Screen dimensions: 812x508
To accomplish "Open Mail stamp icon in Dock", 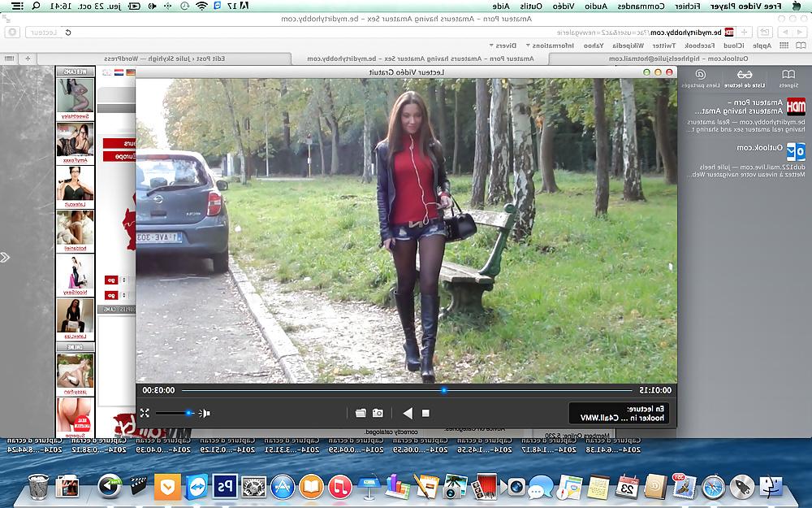I will tap(684, 486).
